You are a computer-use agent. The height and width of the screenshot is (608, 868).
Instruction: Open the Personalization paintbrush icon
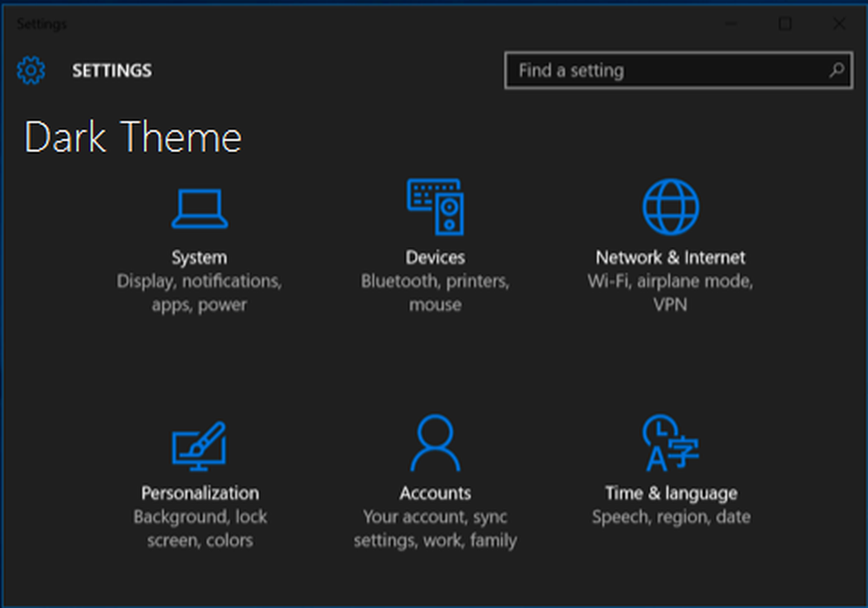[200, 446]
